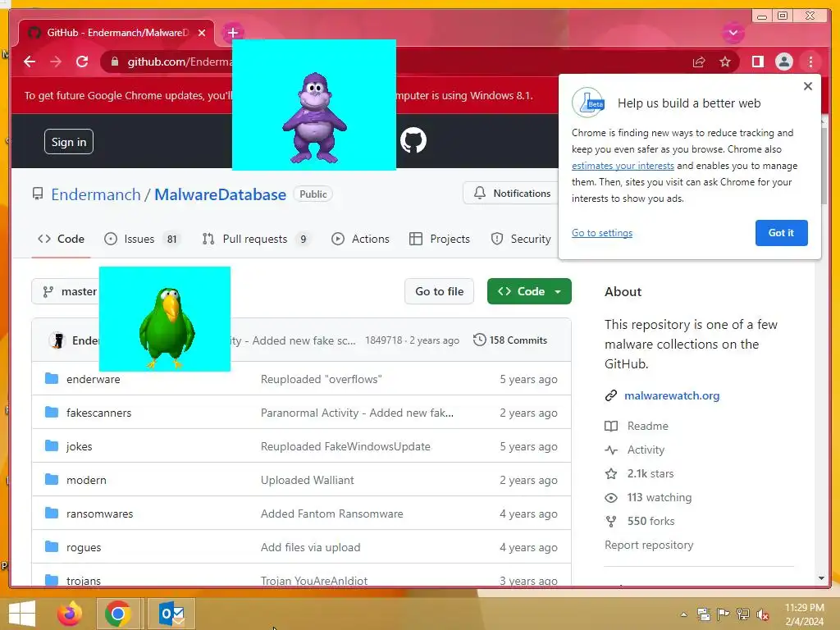Open a new tab with plus button
The image size is (840, 630).
point(232,33)
